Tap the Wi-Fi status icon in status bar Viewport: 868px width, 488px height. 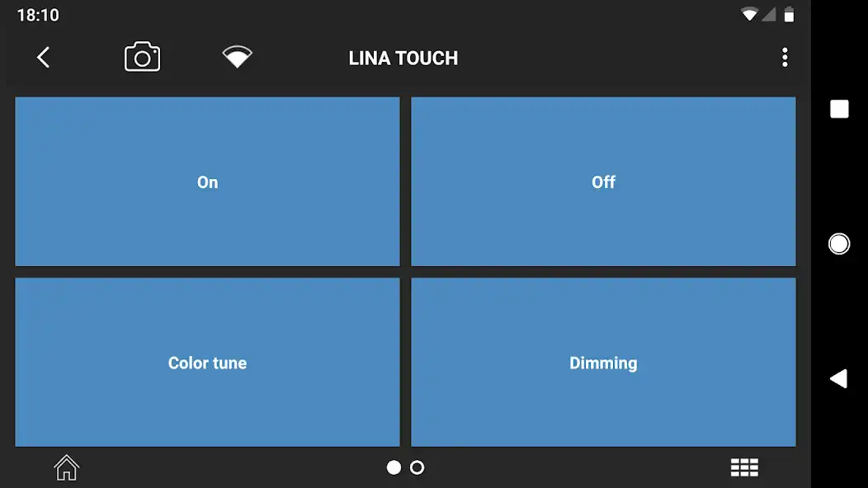pos(750,13)
